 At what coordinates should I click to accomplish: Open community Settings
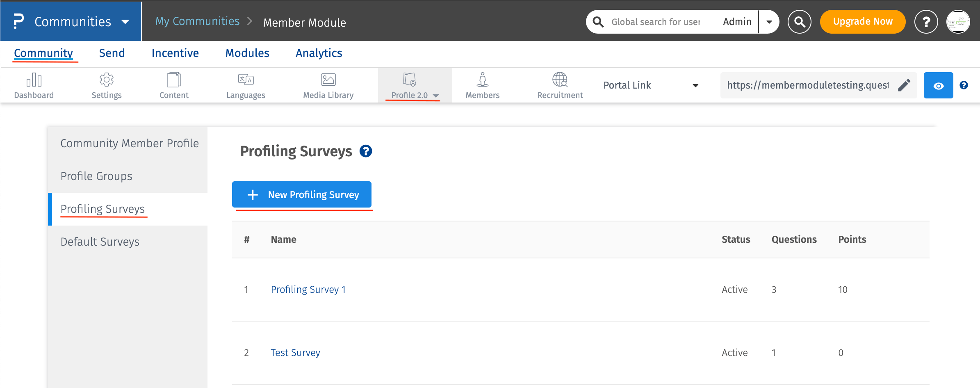point(106,85)
